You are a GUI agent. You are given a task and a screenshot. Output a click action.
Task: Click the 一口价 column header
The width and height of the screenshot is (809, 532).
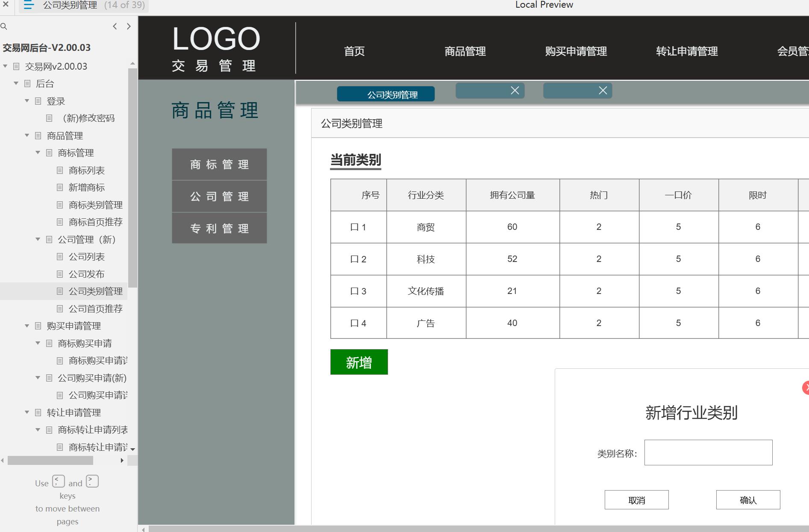(678, 195)
